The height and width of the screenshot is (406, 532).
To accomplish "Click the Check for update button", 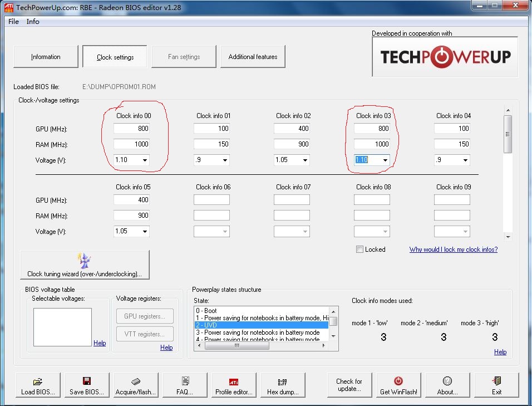I will [349, 385].
